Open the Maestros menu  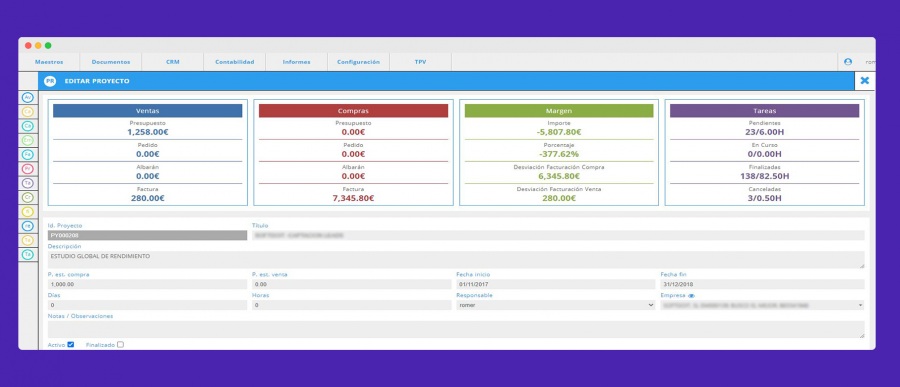click(49, 62)
